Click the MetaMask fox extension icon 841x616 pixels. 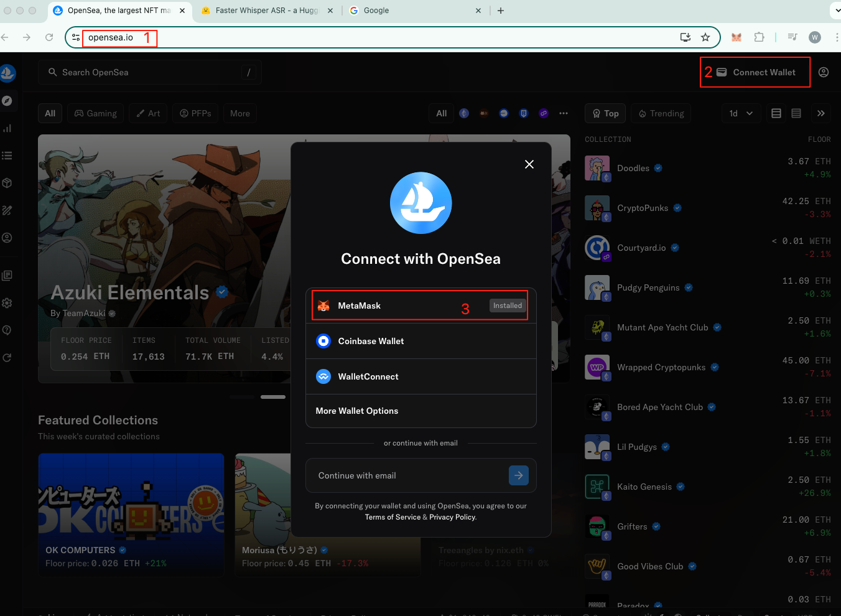[736, 37]
